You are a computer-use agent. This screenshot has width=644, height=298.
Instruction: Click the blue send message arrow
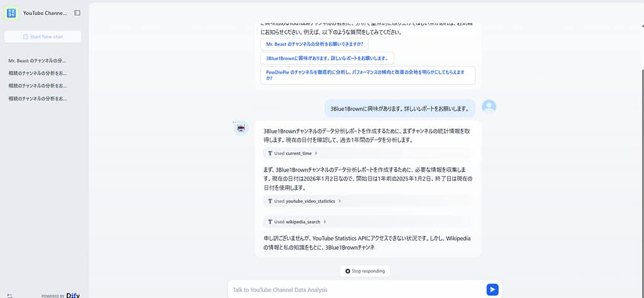coord(492,289)
